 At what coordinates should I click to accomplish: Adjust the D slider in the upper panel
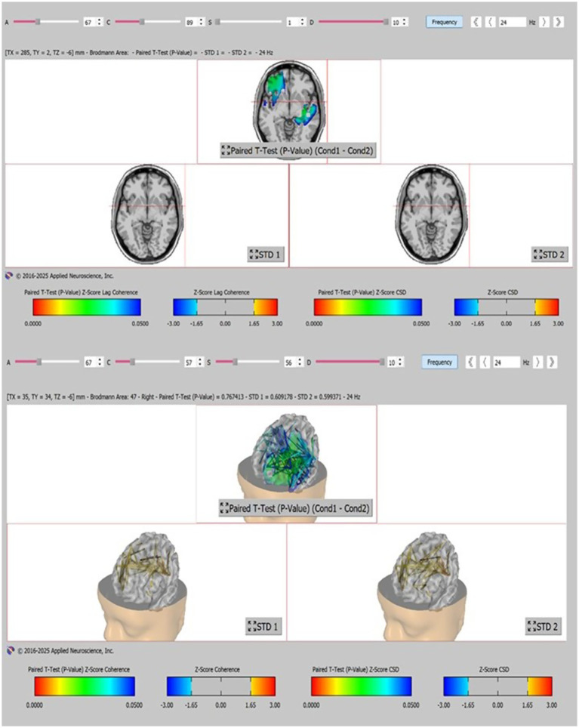coord(353,22)
